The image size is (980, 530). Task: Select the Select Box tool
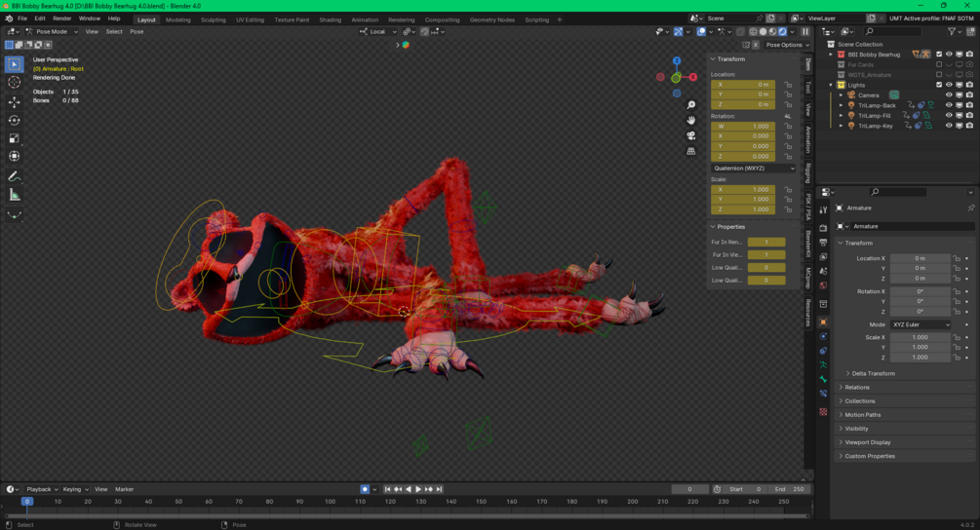click(x=15, y=63)
